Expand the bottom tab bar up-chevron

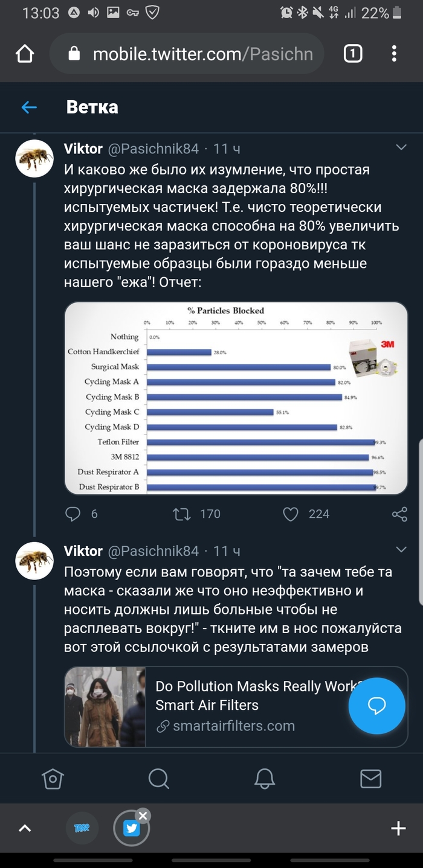pos(25,828)
